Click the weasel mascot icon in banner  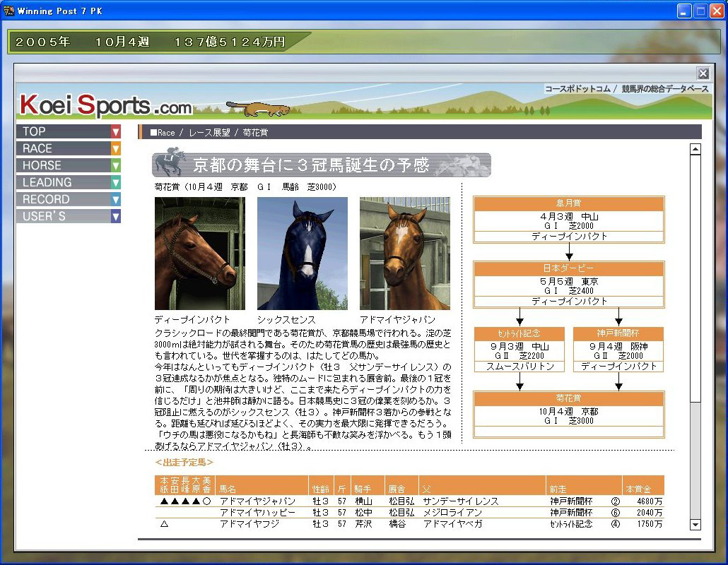(x=259, y=109)
